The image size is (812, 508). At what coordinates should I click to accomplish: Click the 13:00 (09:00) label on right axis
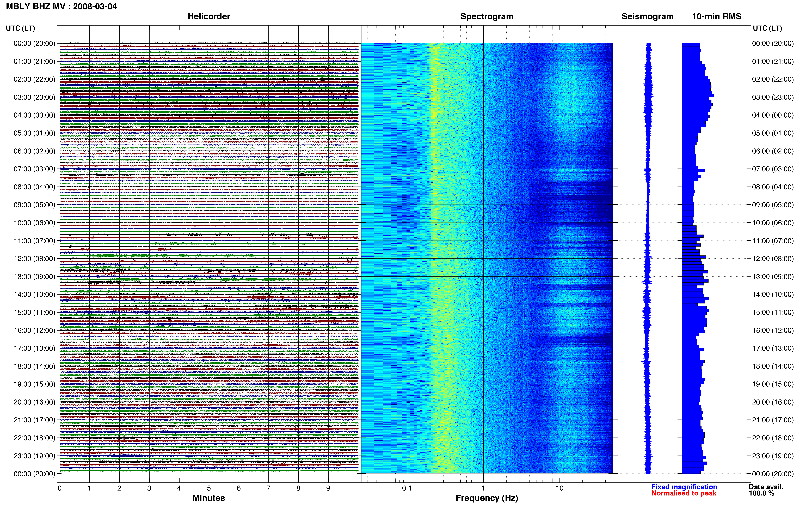(773, 277)
